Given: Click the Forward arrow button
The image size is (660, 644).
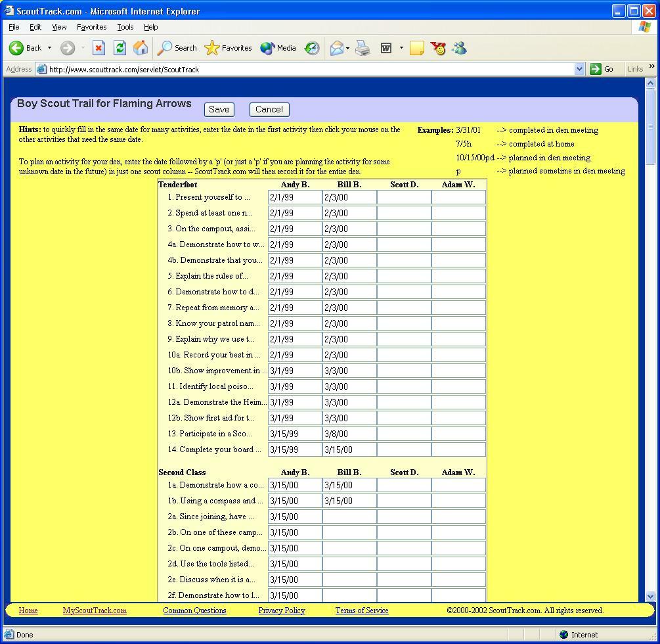Looking at the screenshot, I should point(68,48).
